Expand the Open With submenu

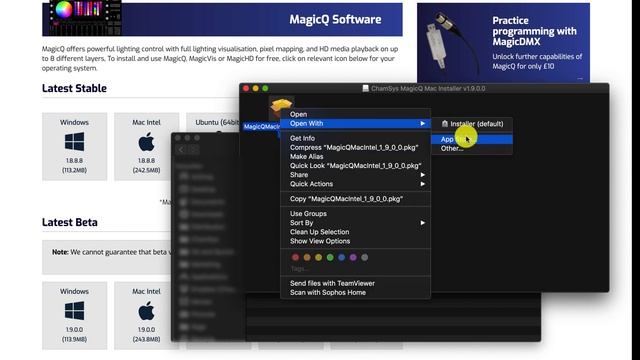click(355, 123)
